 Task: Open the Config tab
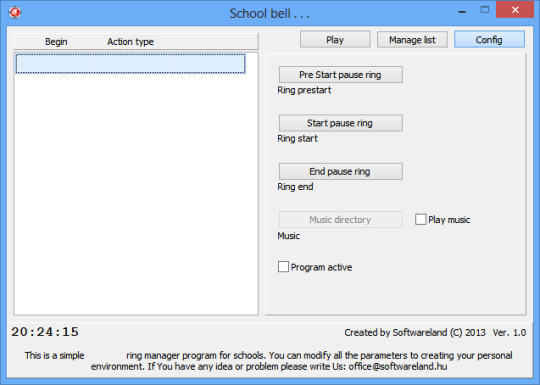(489, 40)
